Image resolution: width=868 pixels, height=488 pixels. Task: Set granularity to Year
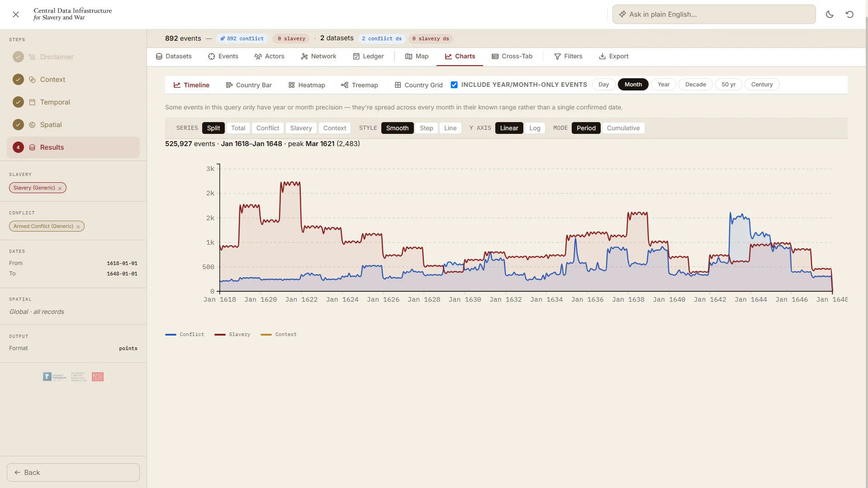(664, 85)
